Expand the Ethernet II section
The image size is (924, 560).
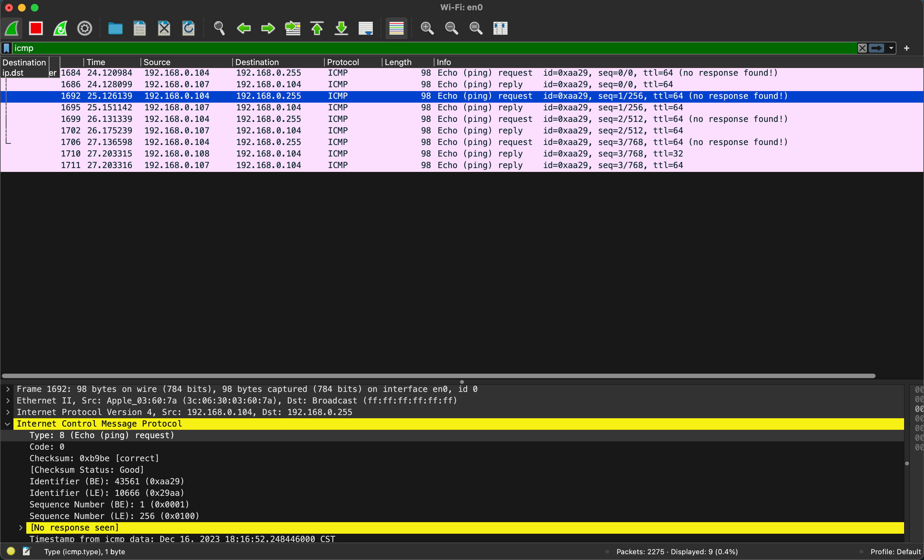pos(7,401)
